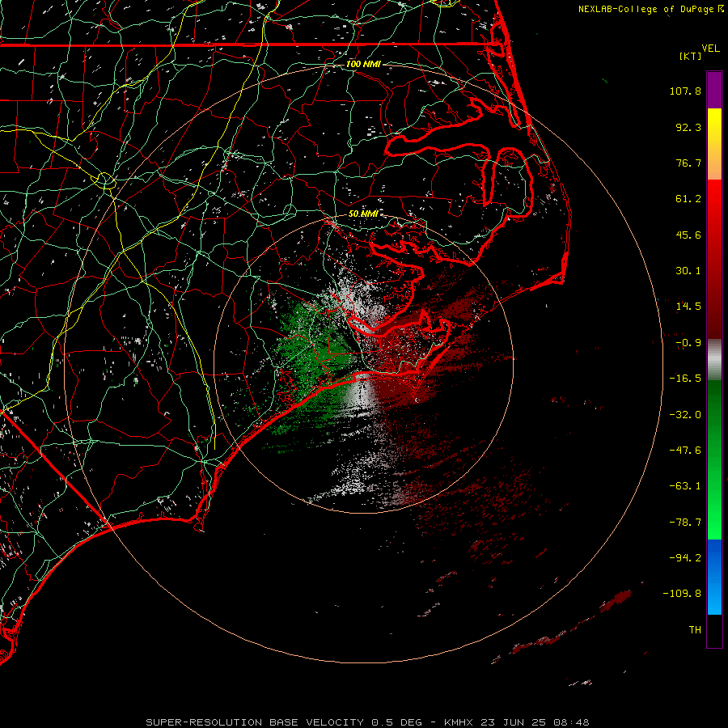This screenshot has width=728, height=728.
Task: Click the 107.8 velocity scale value
Action: (x=685, y=91)
